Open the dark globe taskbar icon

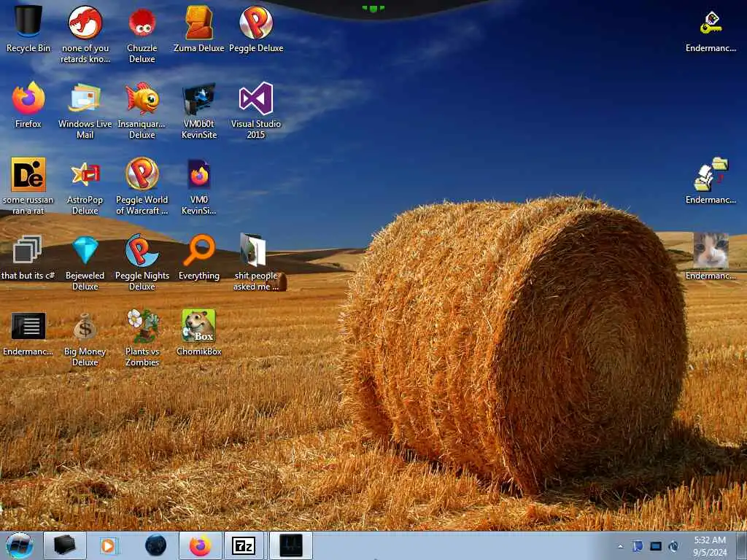click(155, 545)
